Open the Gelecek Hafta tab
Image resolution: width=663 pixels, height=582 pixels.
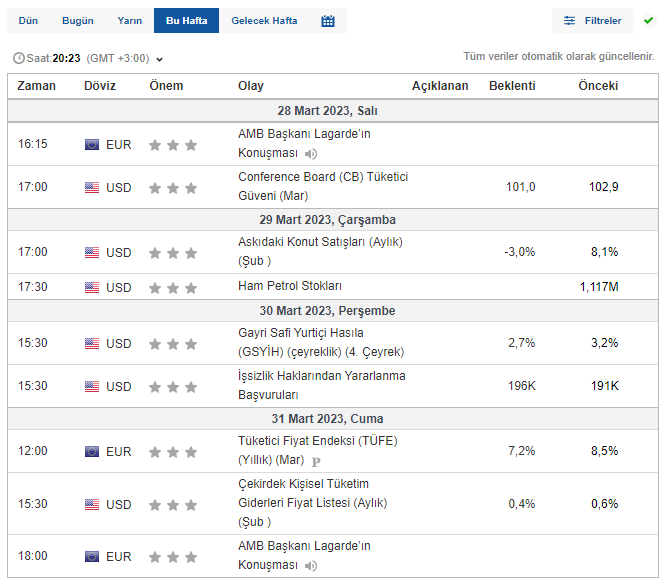click(264, 21)
